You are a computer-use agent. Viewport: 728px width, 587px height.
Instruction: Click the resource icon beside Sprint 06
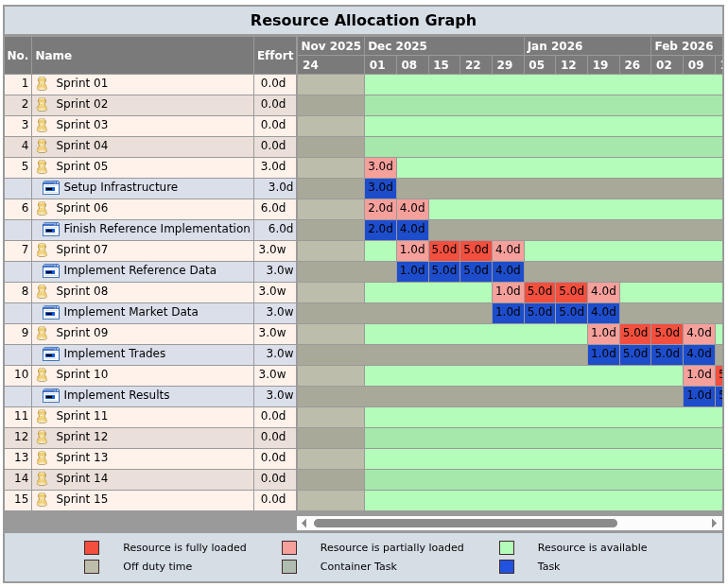pos(42,208)
